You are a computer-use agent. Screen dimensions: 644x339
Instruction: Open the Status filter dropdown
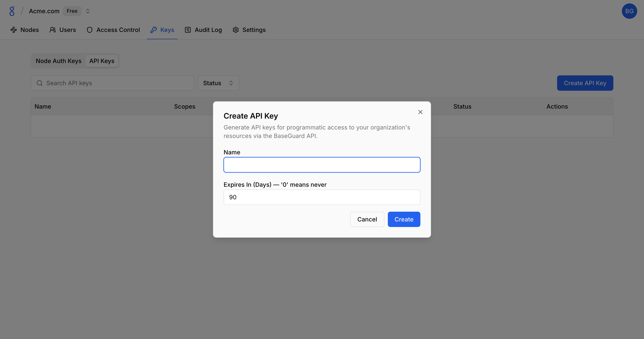tap(218, 83)
